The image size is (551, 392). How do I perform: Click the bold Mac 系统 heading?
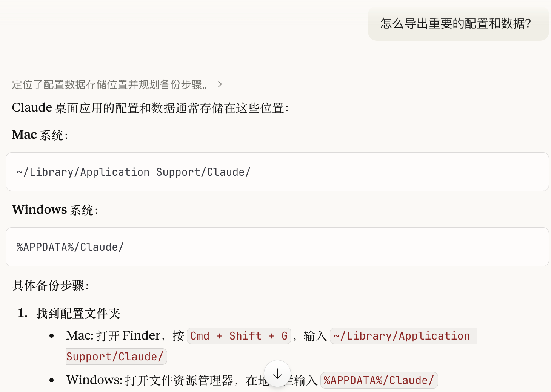tap(40, 135)
